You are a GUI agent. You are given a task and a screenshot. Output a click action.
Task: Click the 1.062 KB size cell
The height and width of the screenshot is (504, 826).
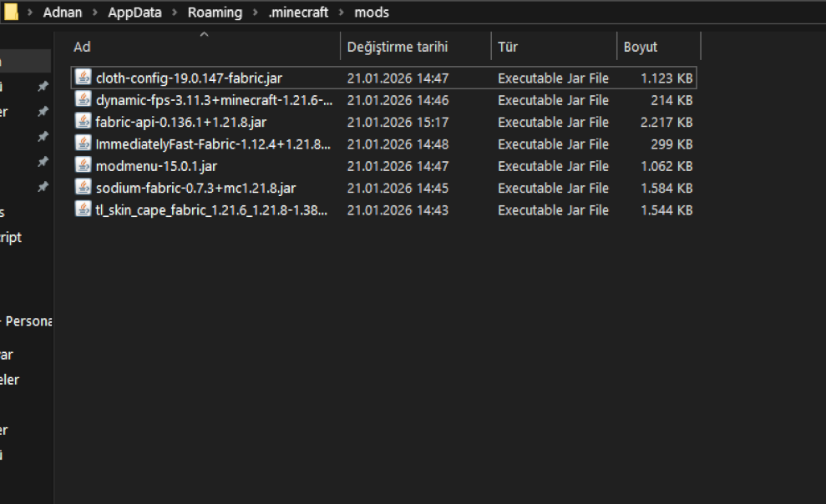666,166
